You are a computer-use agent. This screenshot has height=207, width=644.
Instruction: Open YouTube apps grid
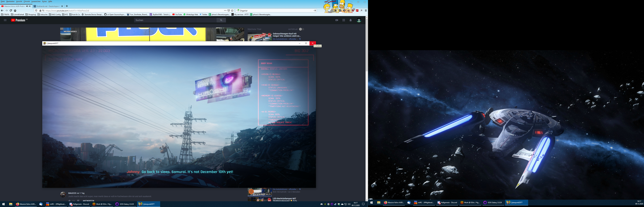click(344, 20)
